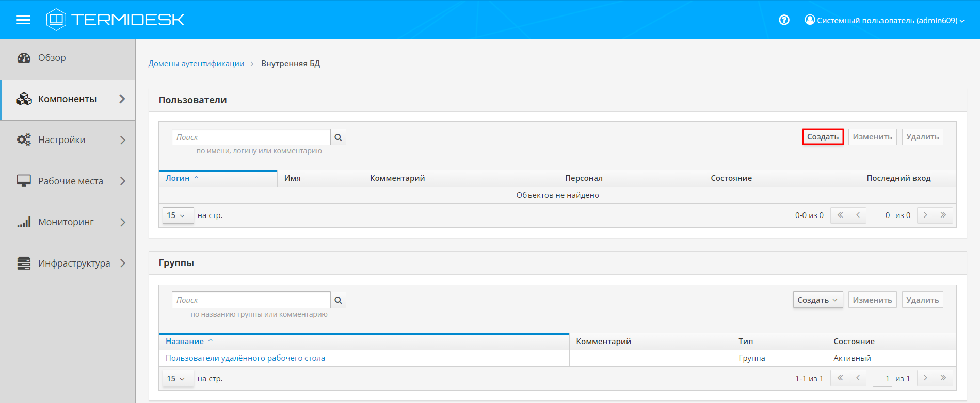
Task: Open the Инфраструктура sidebar section
Action: coord(68,263)
